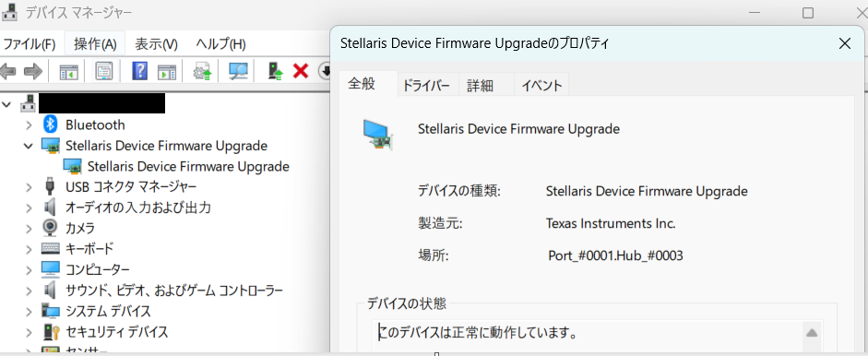The width and height of the screenshot is (868, 356).
Task: Open the 操作(A) menu
Action: click(x=95, y=43)
